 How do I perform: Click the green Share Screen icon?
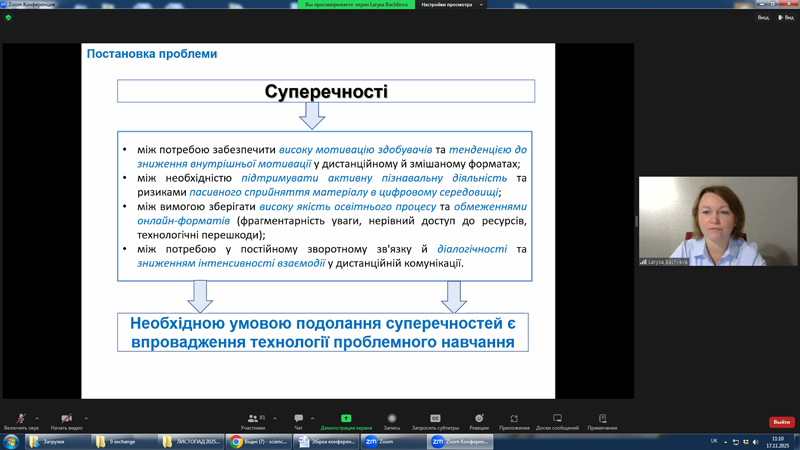(x=346, y=419)
